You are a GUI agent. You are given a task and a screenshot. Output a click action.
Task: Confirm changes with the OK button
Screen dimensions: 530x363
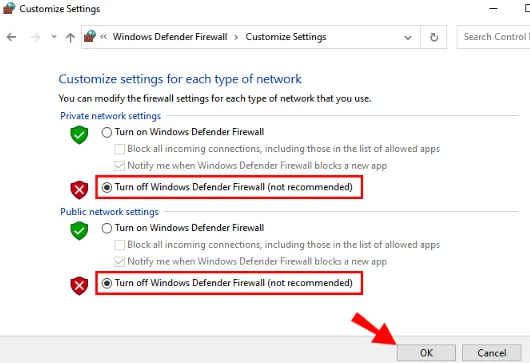[x=426, y=353]
